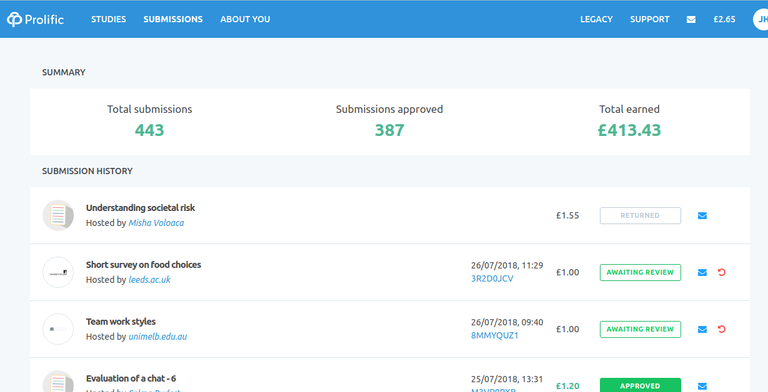
Task: Message researcher for Understanding societal risk
Action: pyautogui.click(x=702, y=216)
